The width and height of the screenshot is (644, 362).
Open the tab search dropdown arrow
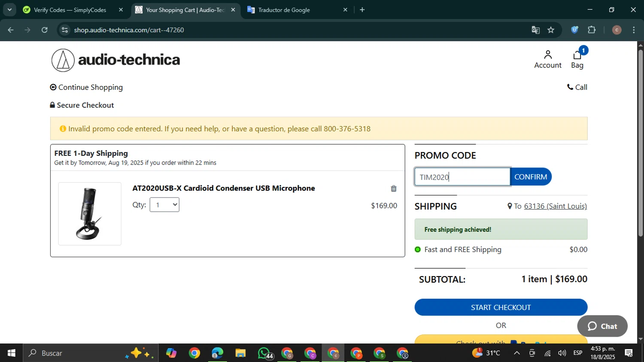(9, 9)
